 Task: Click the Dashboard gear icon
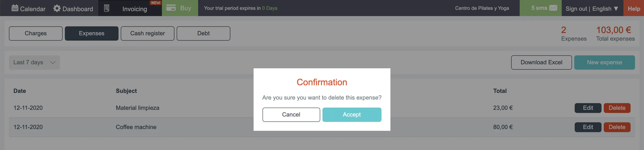(57, 8)
